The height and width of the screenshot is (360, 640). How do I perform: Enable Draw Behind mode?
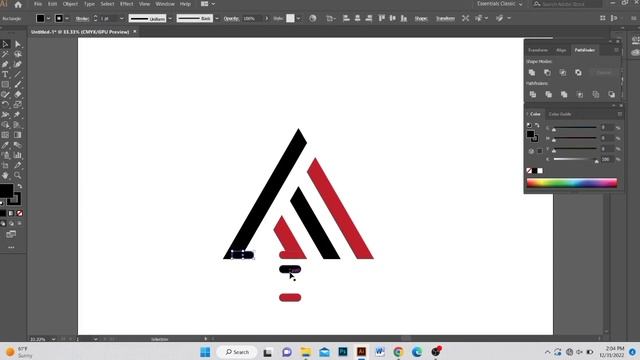(11, 224)
